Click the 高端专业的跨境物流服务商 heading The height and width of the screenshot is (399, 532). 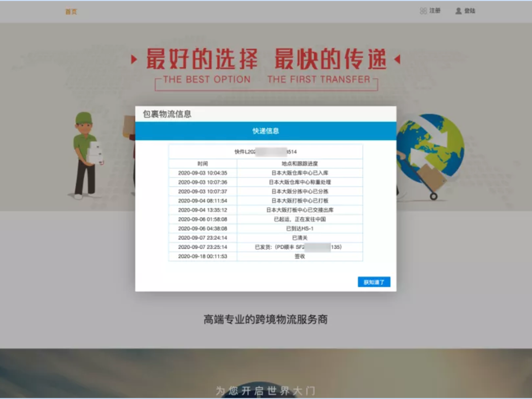coord(266,319)
